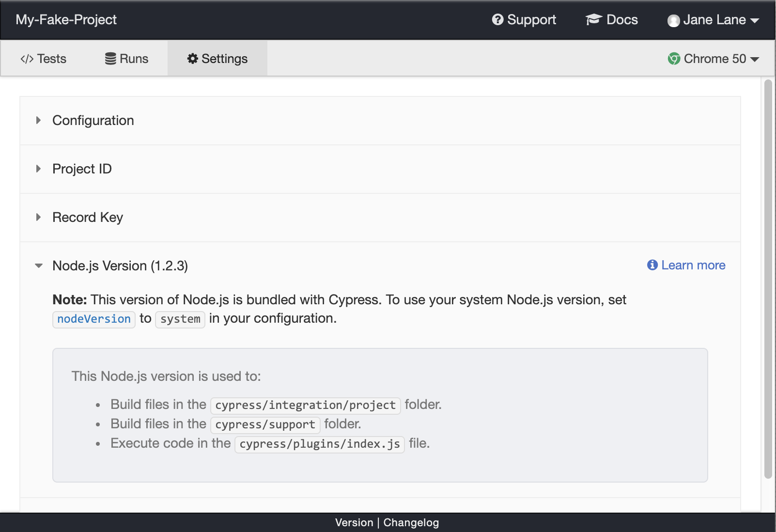Screen dimensions: 776x532
Task: Click the Docs graduation cap icon
Action: click(x=593, y=20)
